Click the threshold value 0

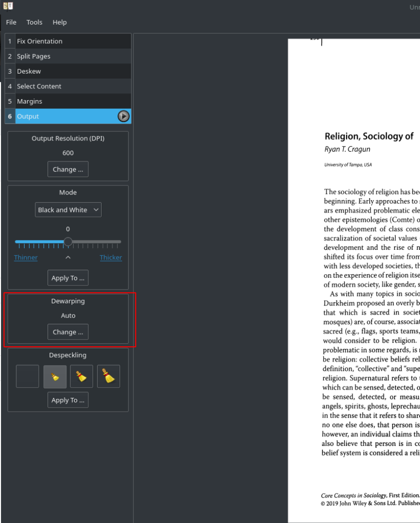click(68, 229)
